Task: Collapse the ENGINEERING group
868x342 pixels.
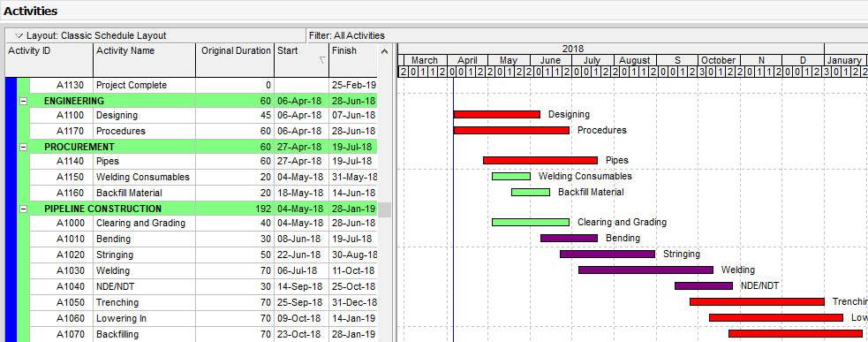Action: click(x=23, y=102)
